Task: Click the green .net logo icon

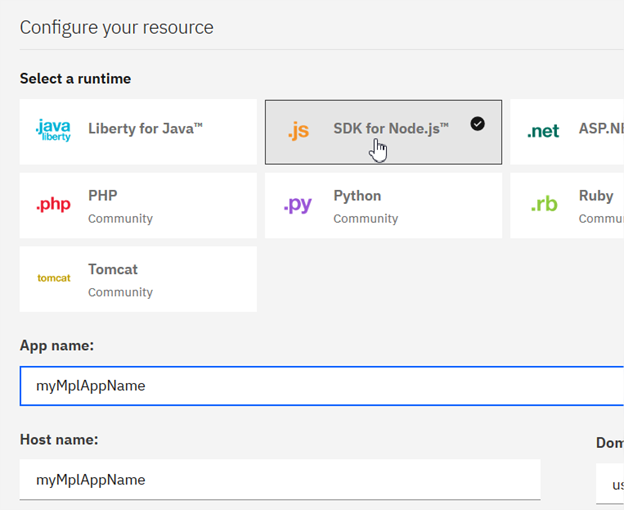Action: click(543, 131)
